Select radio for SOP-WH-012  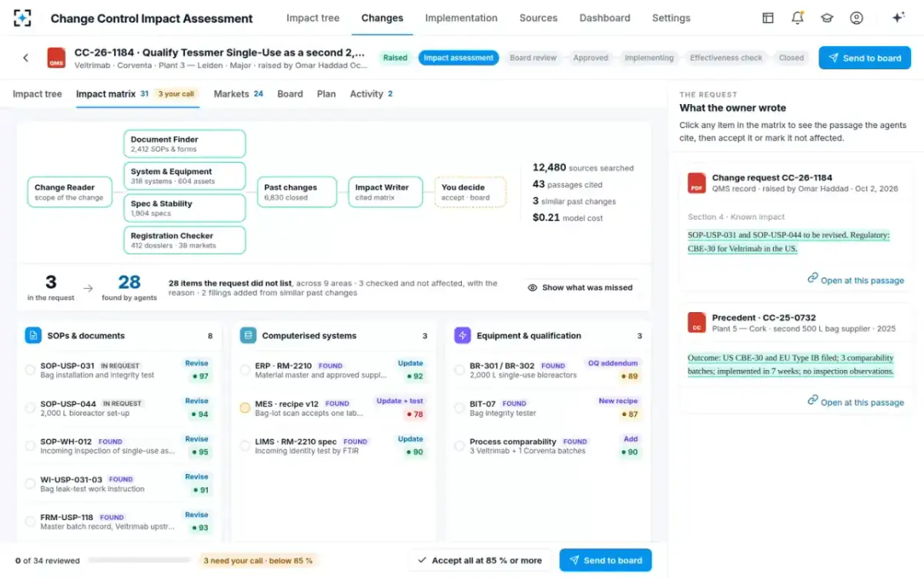click(30, 445)
